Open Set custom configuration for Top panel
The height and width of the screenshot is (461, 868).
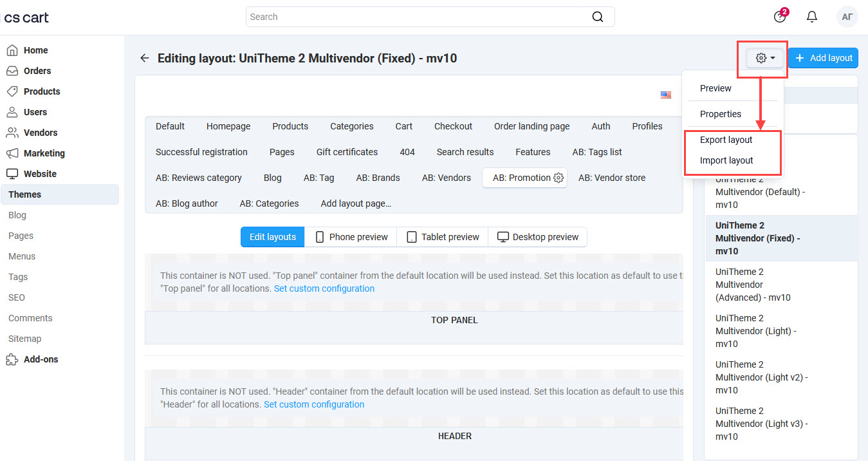point(324,288)
